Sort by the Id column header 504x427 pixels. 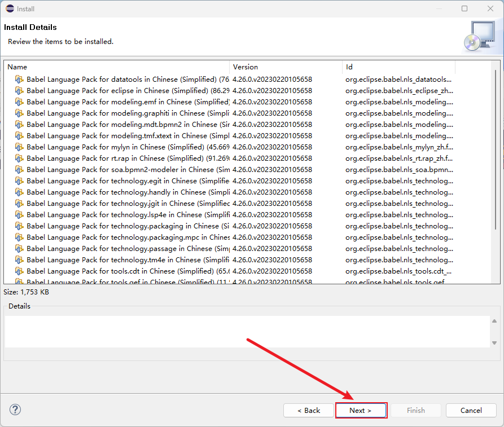(399, 67)
